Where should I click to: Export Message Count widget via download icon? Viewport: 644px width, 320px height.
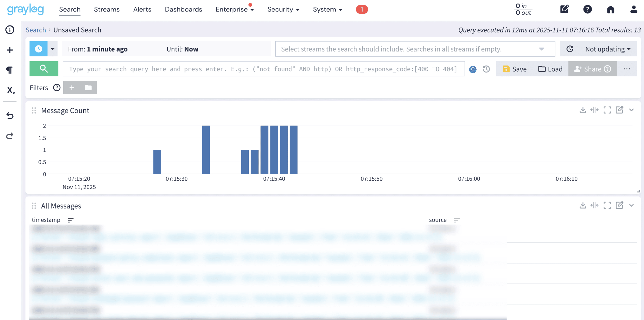click(583, 110)
